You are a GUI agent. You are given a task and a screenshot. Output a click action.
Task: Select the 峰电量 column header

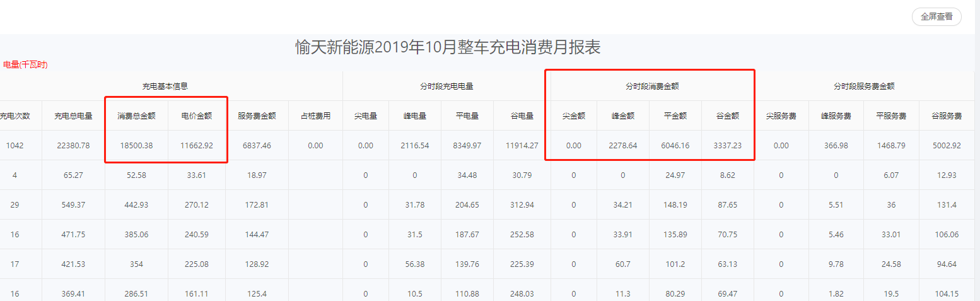click(414, 116)
